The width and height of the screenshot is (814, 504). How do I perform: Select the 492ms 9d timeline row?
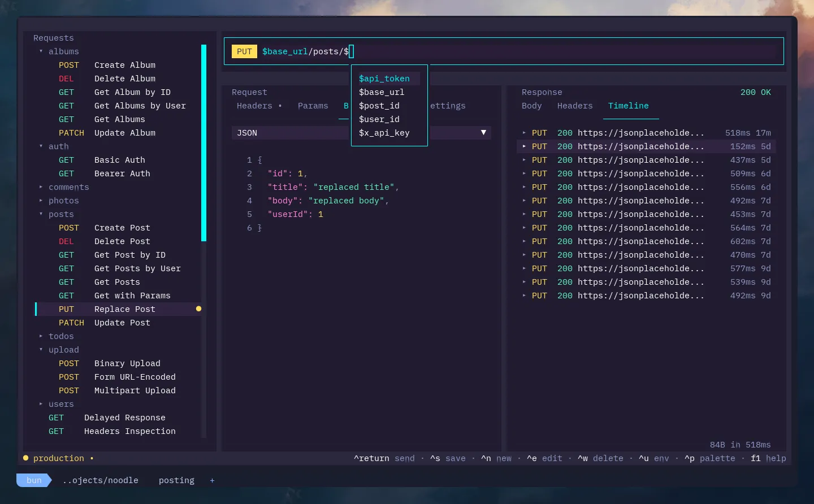[646, 296]
